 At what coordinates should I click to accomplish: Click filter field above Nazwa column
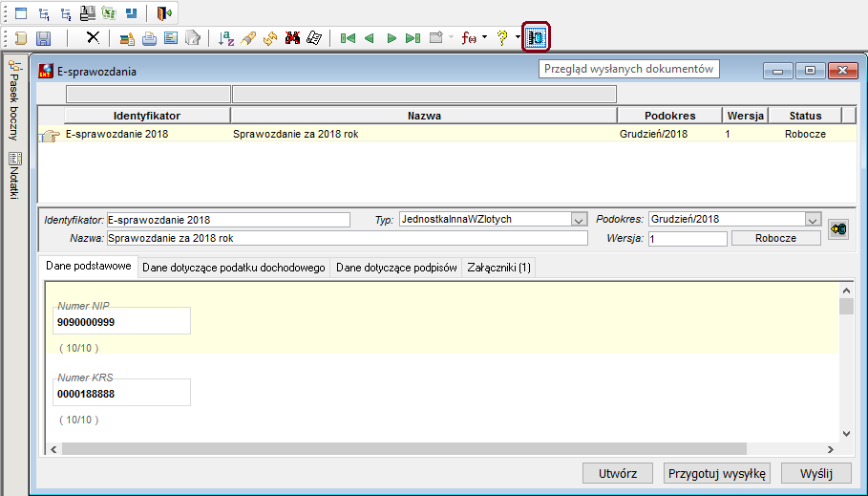[424, 95]
